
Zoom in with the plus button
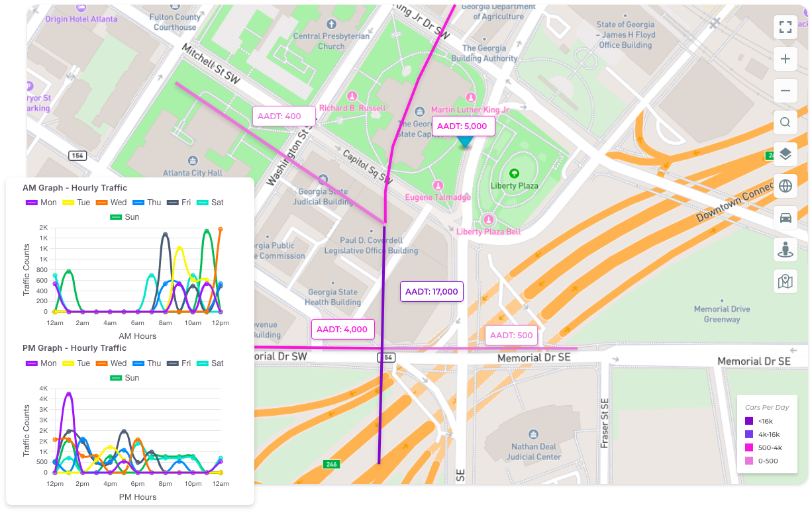pos(786,59)
